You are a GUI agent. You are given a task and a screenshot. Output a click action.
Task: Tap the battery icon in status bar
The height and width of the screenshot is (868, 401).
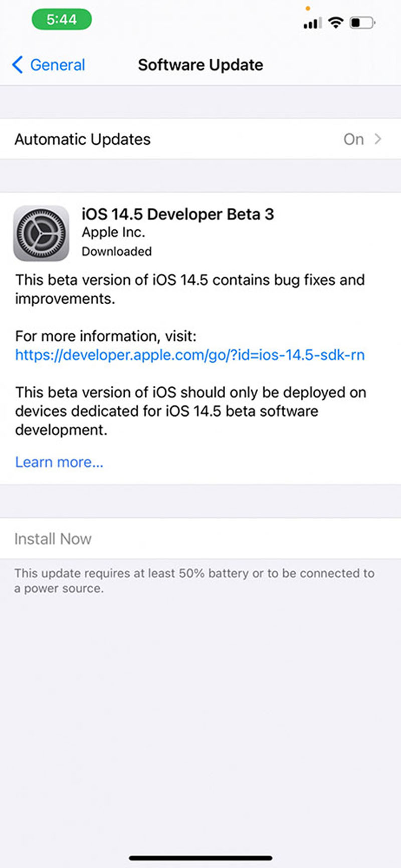click(x=362, y=22)
